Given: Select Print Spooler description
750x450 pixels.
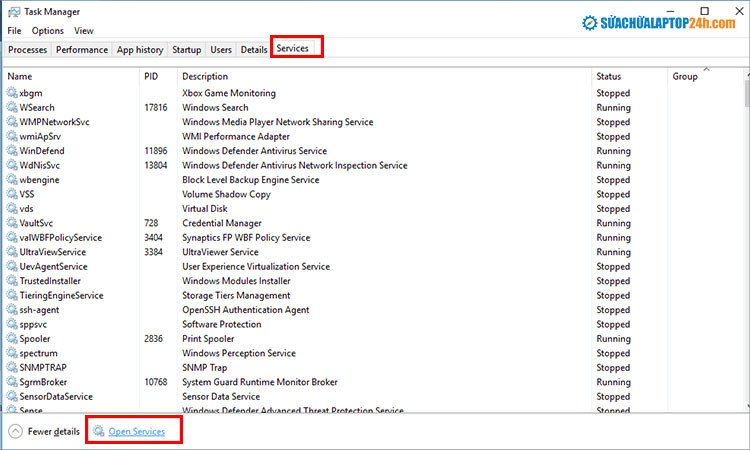Looking at the screenshot, I should pyautogui.click(x=208, y=339).
